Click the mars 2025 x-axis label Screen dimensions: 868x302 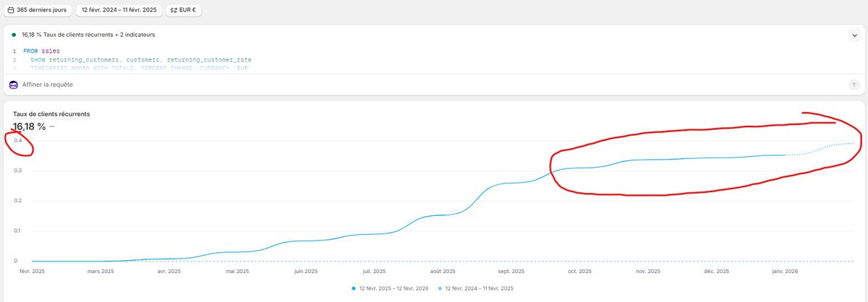pyautogui.click(x=101, y=272)
